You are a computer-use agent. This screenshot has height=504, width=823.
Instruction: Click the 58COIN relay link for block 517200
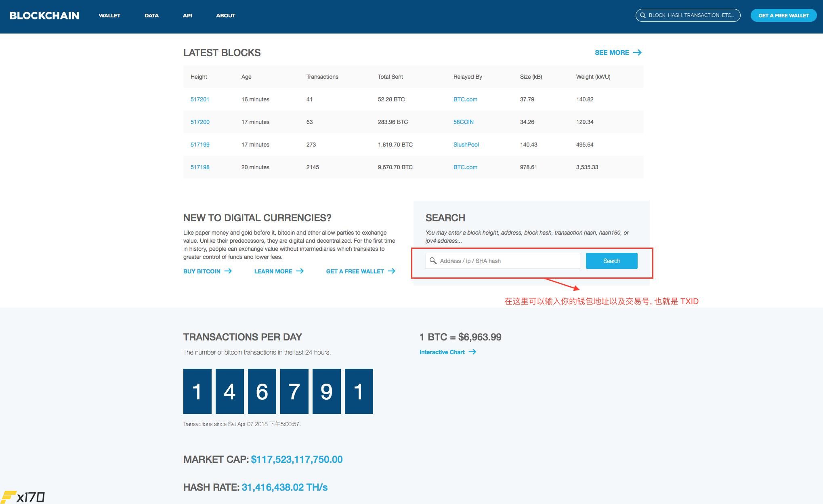pyautogui.click(x=463, y=122)
